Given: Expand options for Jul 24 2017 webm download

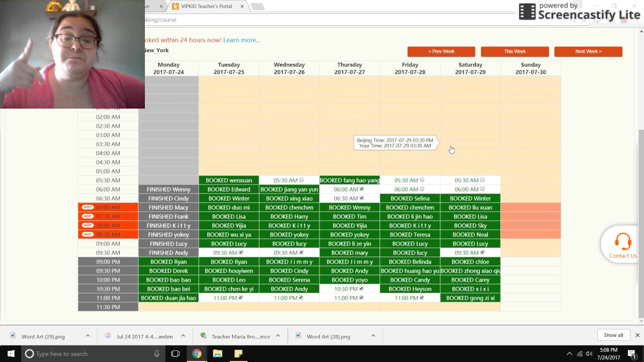Looking at the screenshot, I should click(x=183, y=336).
